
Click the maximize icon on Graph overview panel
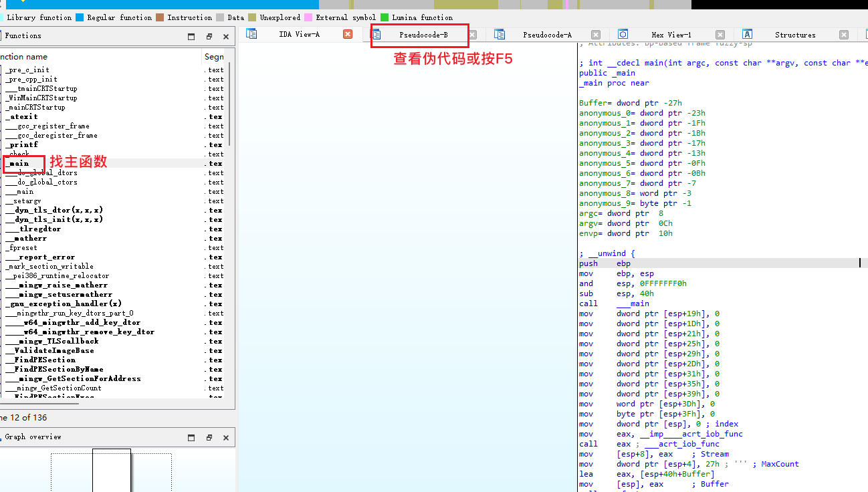[x=191, y=437]
